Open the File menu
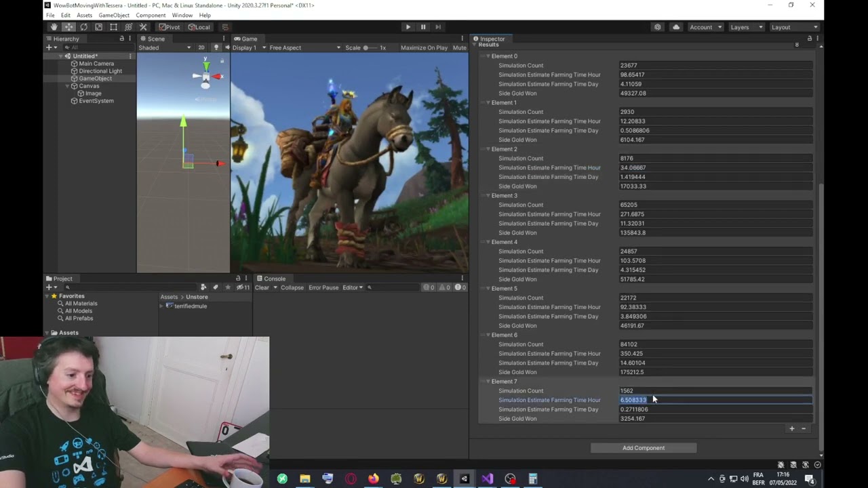This screenshot has width=868, height=488. point(50,15)
